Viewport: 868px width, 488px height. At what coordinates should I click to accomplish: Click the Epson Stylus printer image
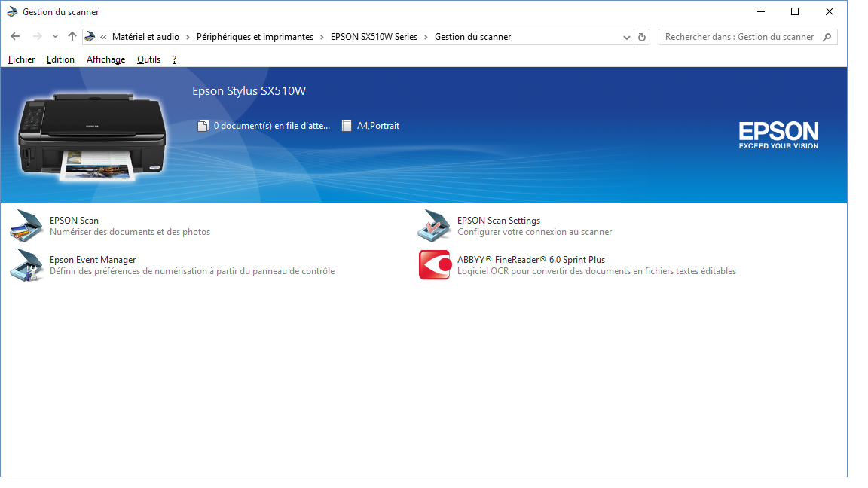pos(93,137)
